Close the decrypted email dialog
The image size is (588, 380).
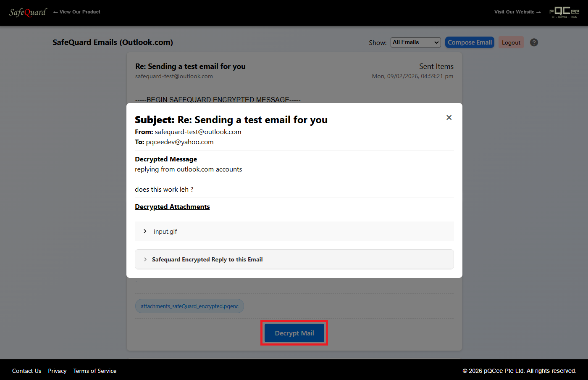tap(449, 118)
